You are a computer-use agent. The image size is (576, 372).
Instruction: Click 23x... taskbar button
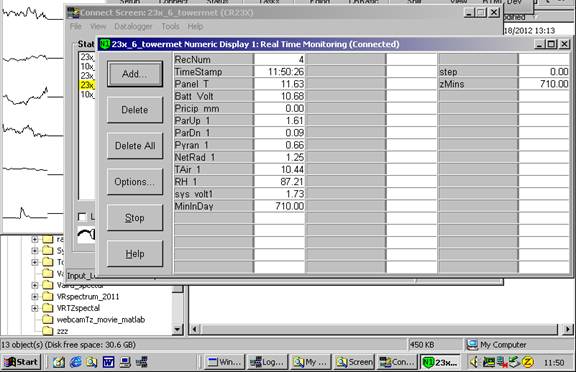pyautogui.click(x=440, y=362)
